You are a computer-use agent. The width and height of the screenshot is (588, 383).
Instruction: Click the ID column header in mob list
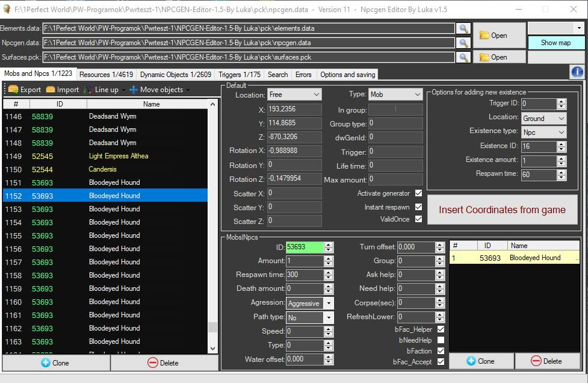pos(59,104)
